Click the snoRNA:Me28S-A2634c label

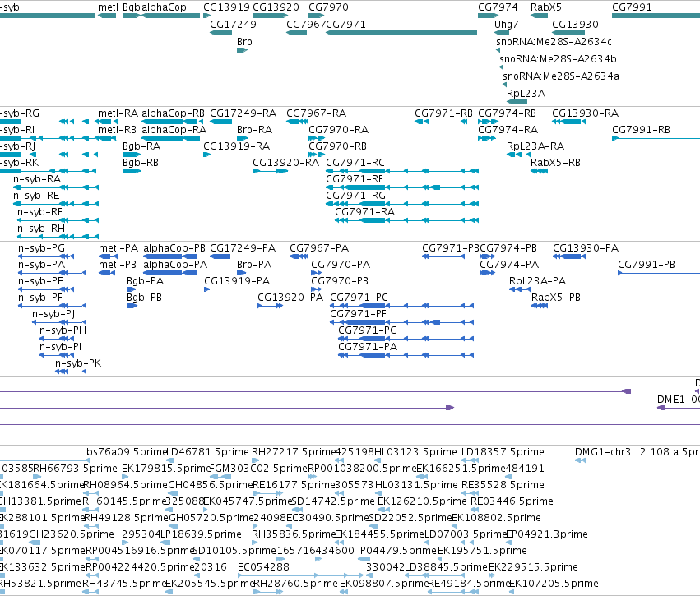click(x=554, y=42)
